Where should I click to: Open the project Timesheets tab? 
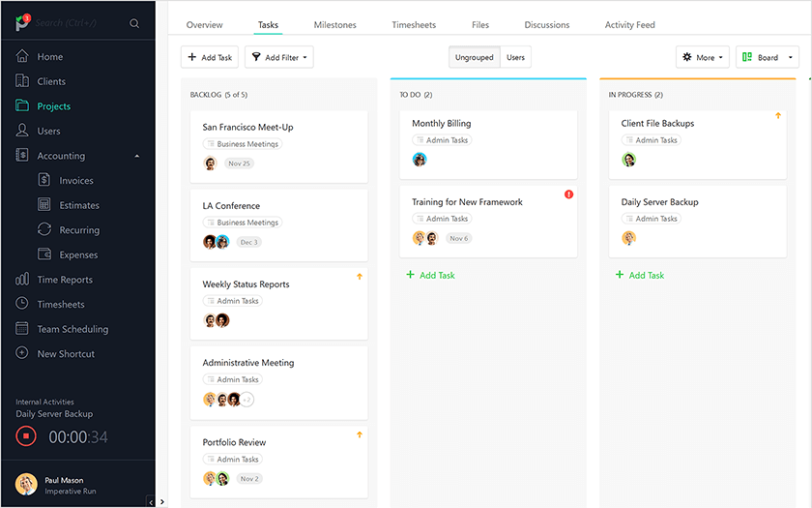coord(414,25)
